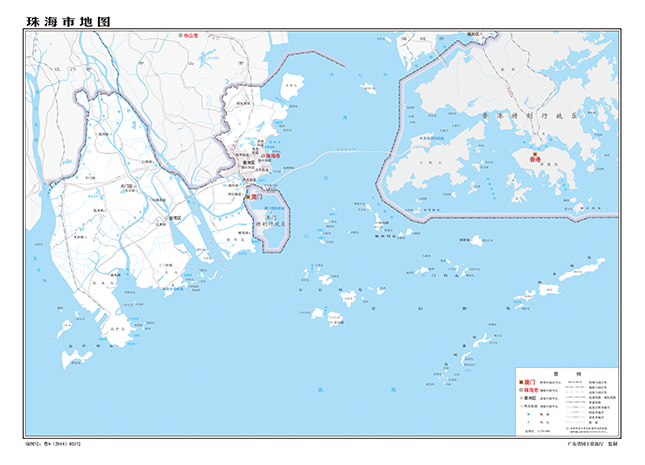Click the 金湾区 district label
Viewport: 645px width, 465px height.
pyautogui.click(x=175, y=218)
